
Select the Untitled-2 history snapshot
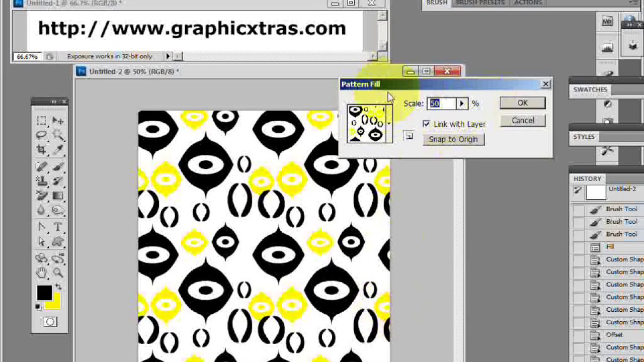point(615,192)
